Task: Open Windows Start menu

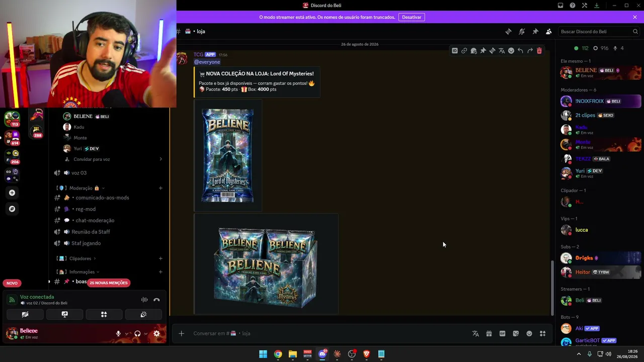Action: [263, 354]
